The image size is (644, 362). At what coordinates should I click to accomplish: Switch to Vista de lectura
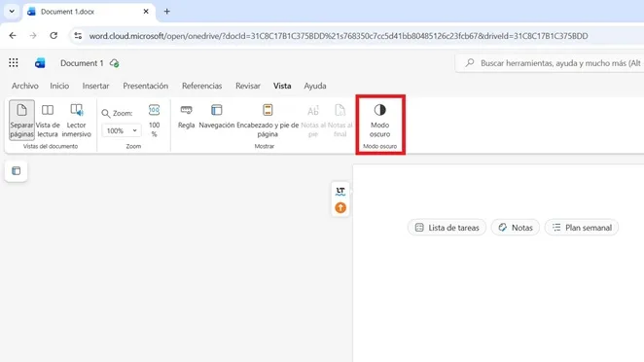coord(48,120)
